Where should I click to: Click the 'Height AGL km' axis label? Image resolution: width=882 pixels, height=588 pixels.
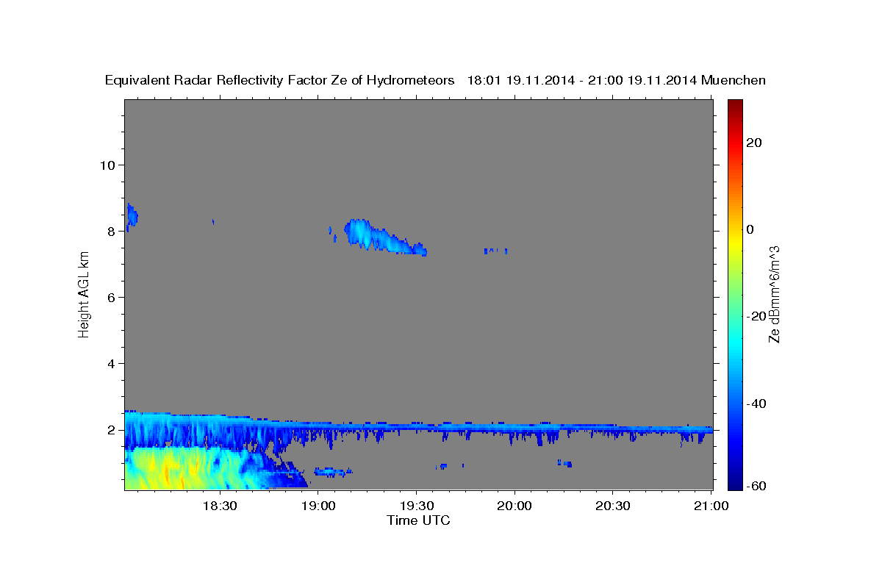point(84,294)
